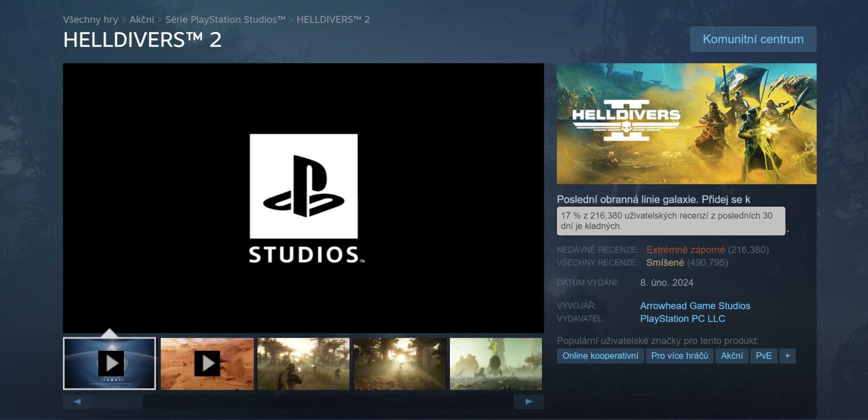This screenshot has height=420, width=868.
Task: Click the release date 8. úno. 2024
Action: [666, 283]
